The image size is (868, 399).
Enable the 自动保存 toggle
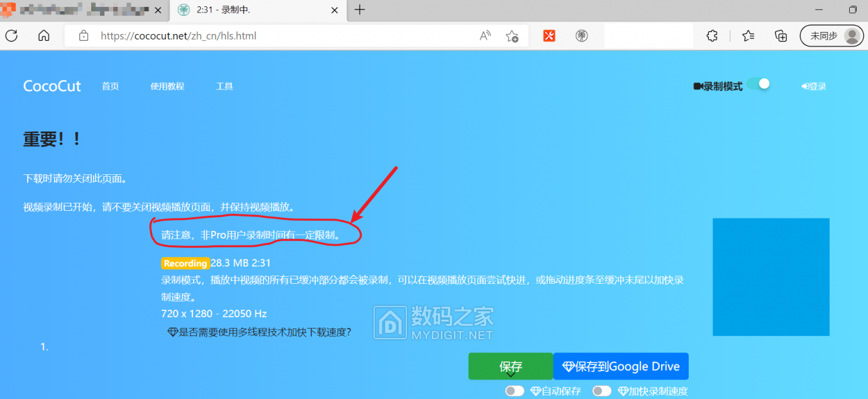tap(515, 391)
